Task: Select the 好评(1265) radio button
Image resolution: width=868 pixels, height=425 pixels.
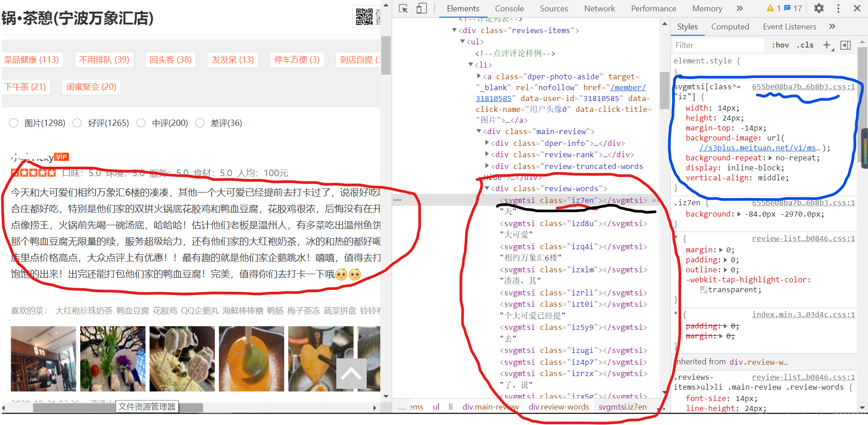Action: 77,123
